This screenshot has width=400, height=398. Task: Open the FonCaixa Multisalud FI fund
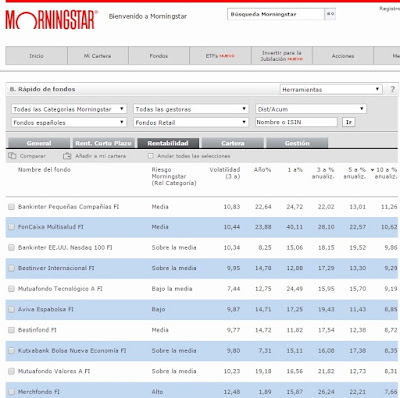pyautogui.click(x=51, y=227)
